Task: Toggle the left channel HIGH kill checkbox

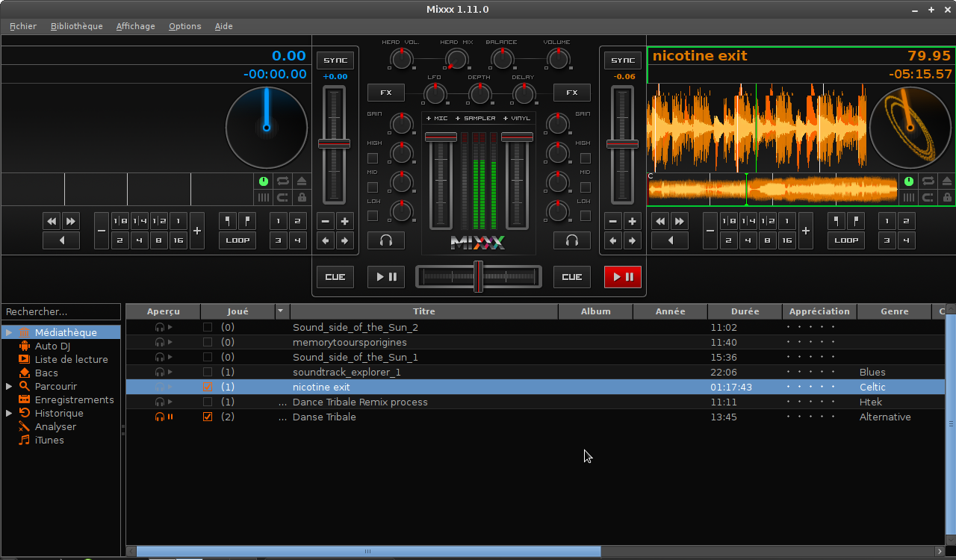Action: (x=373, y=158)
